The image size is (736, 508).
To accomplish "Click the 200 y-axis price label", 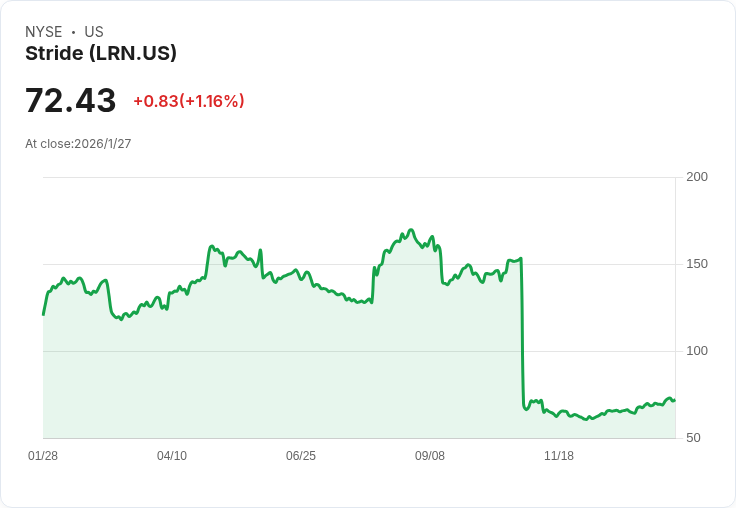I will [x=697, y=177].
